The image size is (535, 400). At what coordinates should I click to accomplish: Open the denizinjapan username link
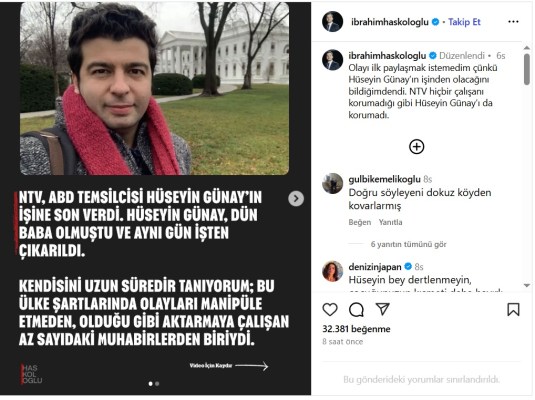tap(375, 267)
